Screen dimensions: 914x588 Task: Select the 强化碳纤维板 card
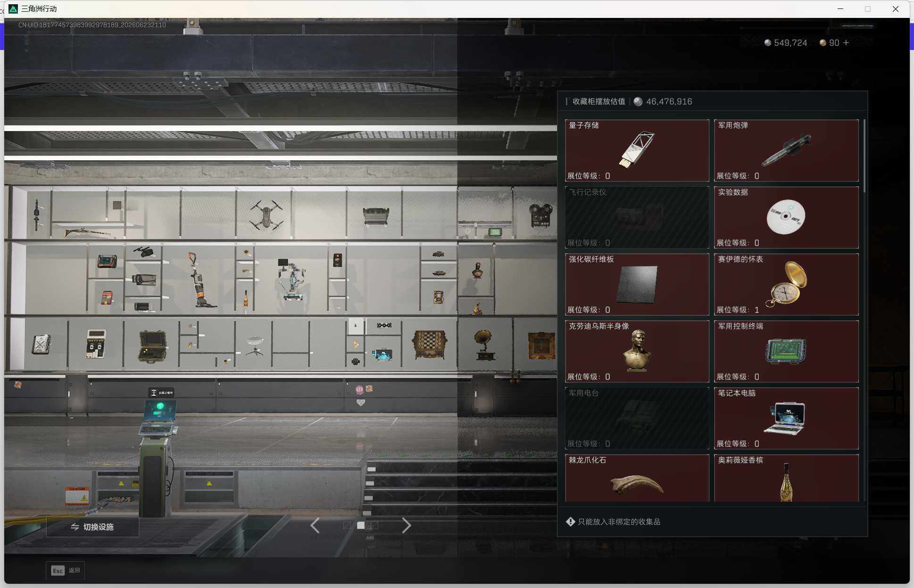637,284
